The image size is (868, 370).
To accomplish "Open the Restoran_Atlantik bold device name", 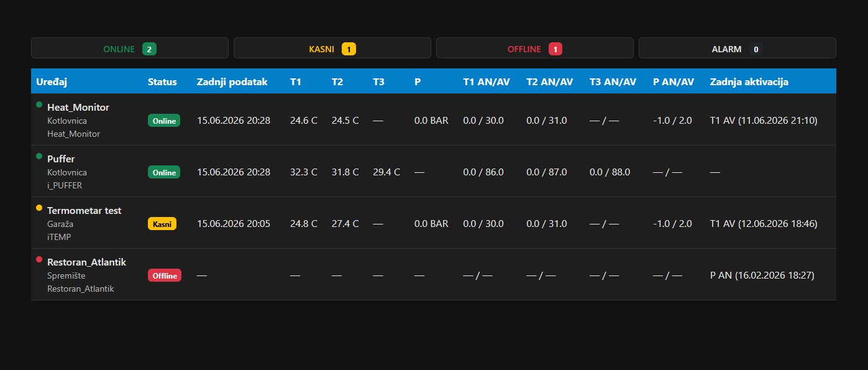I will (86, 262).
